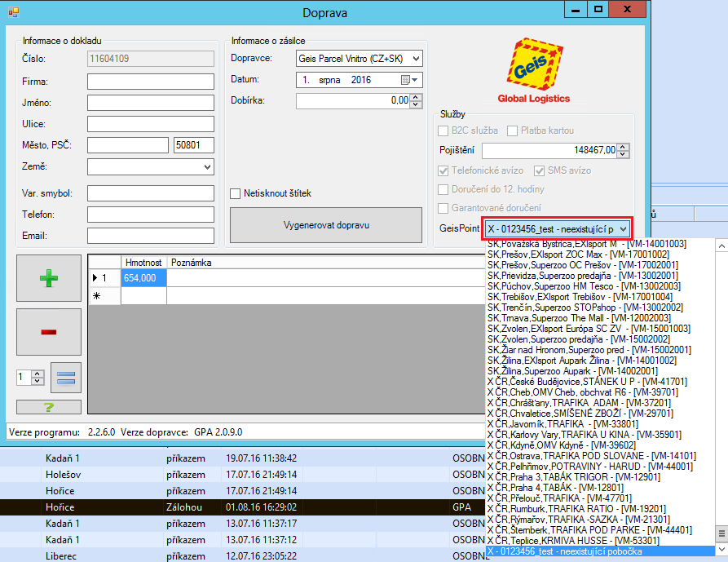Click the Dobírka amount field

point(353,101)
